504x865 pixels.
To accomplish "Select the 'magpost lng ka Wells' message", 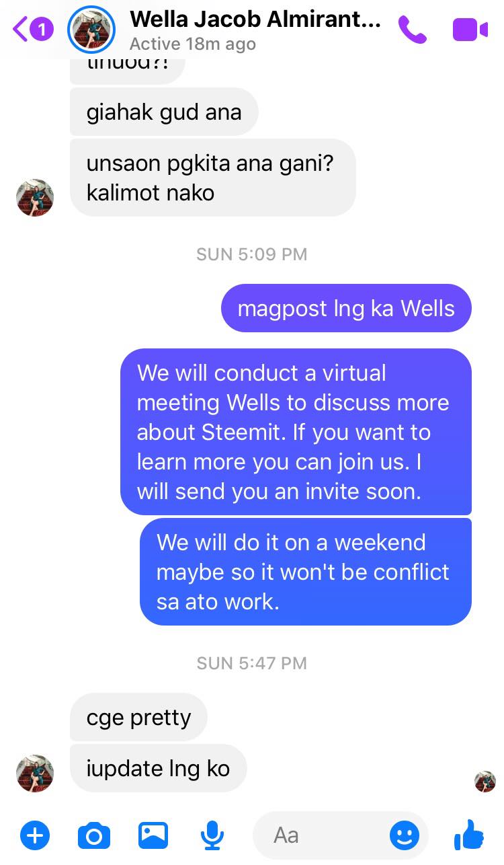I will pyautogui.click(x=346, y=308).
